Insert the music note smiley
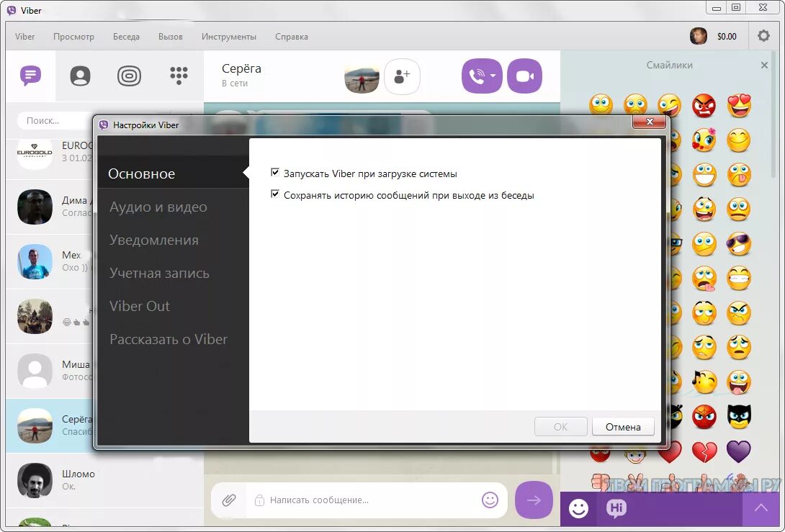Screen dimensions: 785x532 (704, 382)
